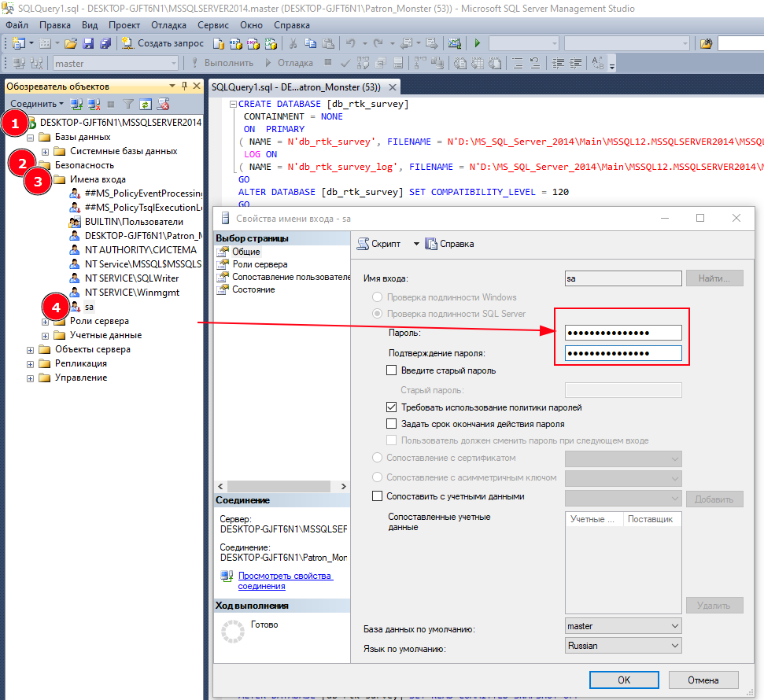The height and width of the screenshot is (700, 764).
Task: Disconnect server in Object Explorer toolbar
Action: click(x=94, y=104)
